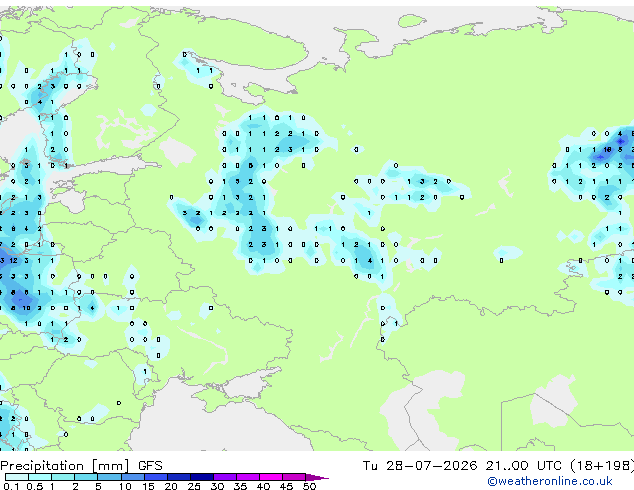Click the '(18+198)' forecast run text

602,466
